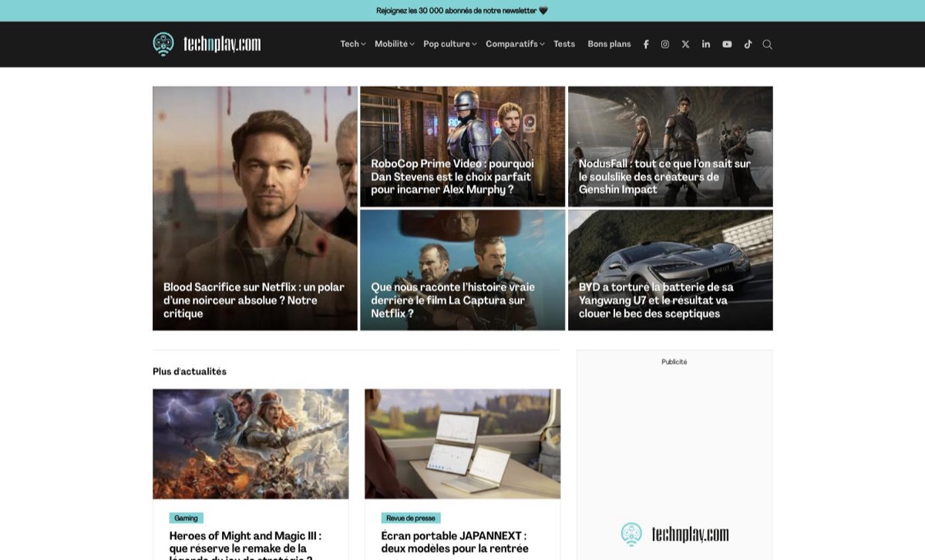Open the Tests menu item
925x560 pixels.
coord(564,44)
